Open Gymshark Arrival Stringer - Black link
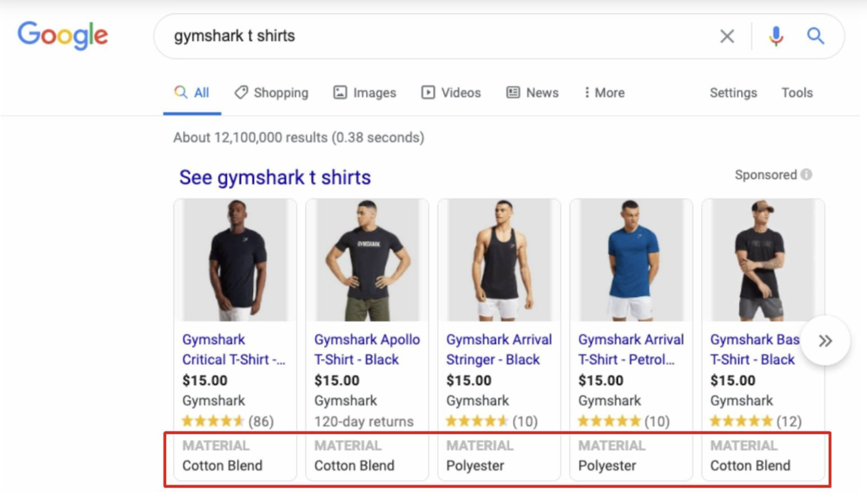Viewport: 867px width, 504px height. (x=499, y=350)
